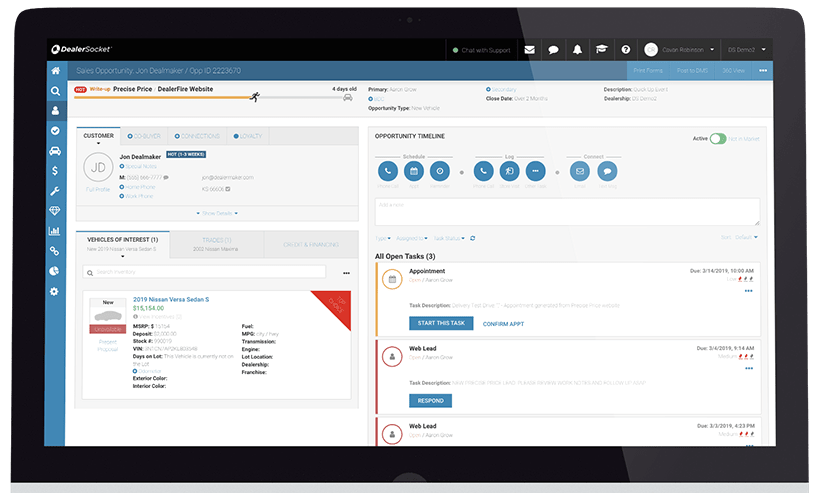Image resolution: width=819 pixels, height=493 pixels.
Task: Open the link chain icon in sidebar
Action: (54, 251)
